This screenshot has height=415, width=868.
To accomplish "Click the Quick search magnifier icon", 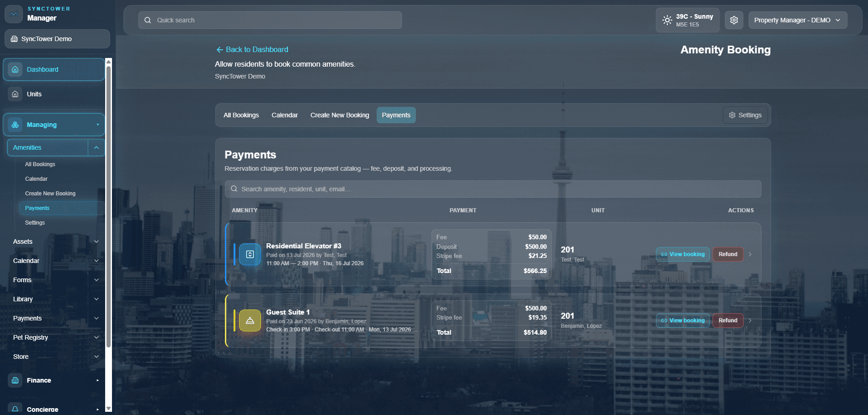I will coord(148,20).
